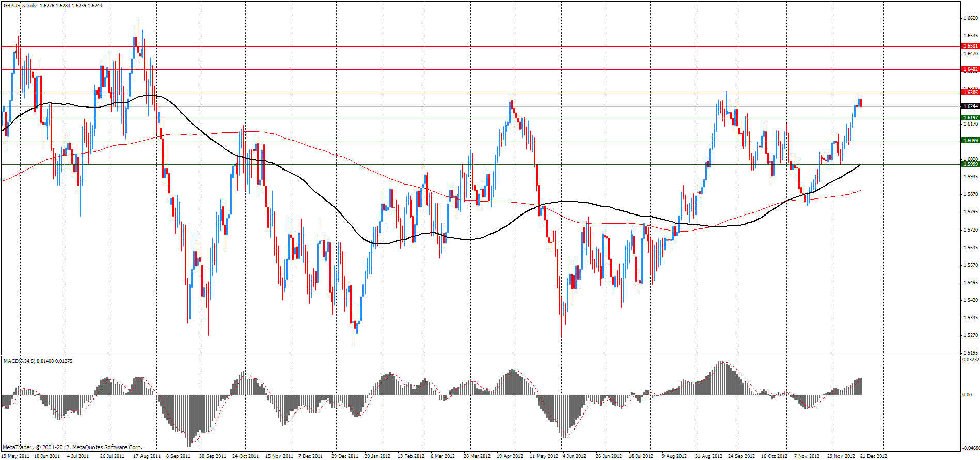Click the 1.5270 price scale value
This screenshot has width=980, height=460.
(x=971, y=335)
